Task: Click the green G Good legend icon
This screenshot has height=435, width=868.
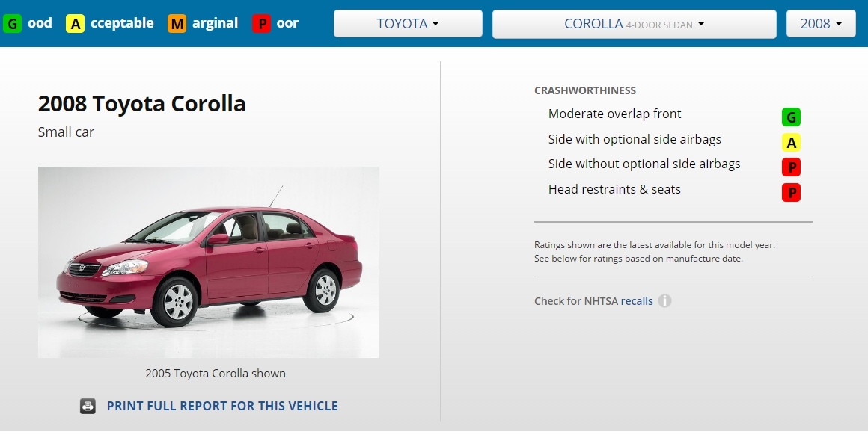Action: coord(12,23)
